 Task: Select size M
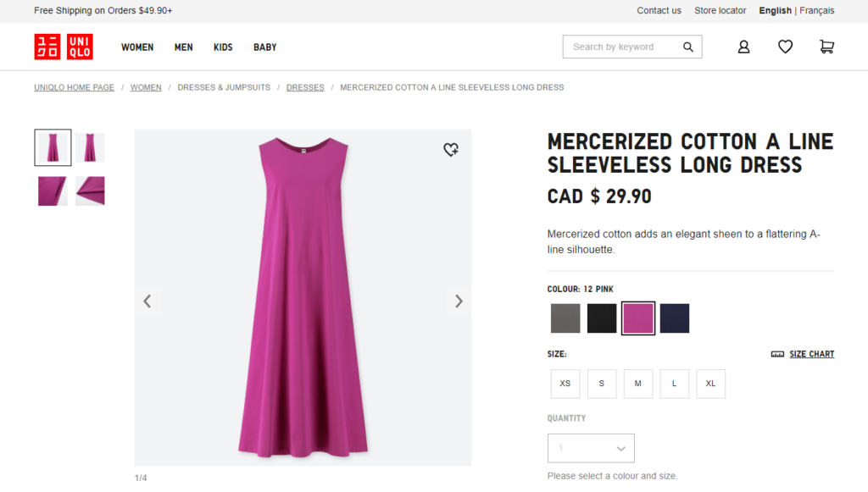tap(637, 384)
